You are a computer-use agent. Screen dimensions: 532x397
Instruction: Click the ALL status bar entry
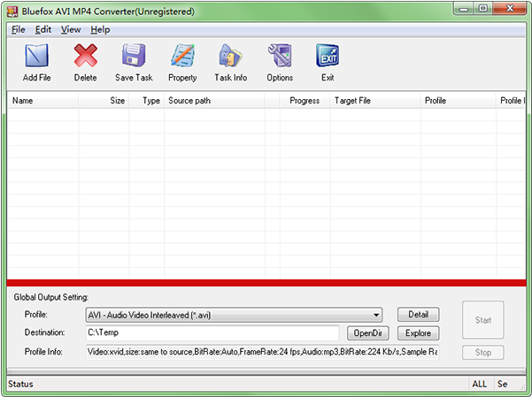click(479, 384)
